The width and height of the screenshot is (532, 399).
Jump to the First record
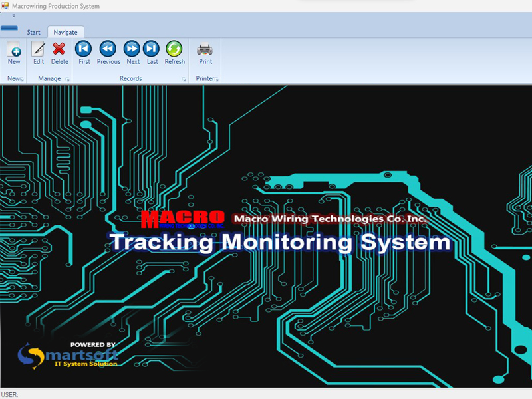click(84, 49)
